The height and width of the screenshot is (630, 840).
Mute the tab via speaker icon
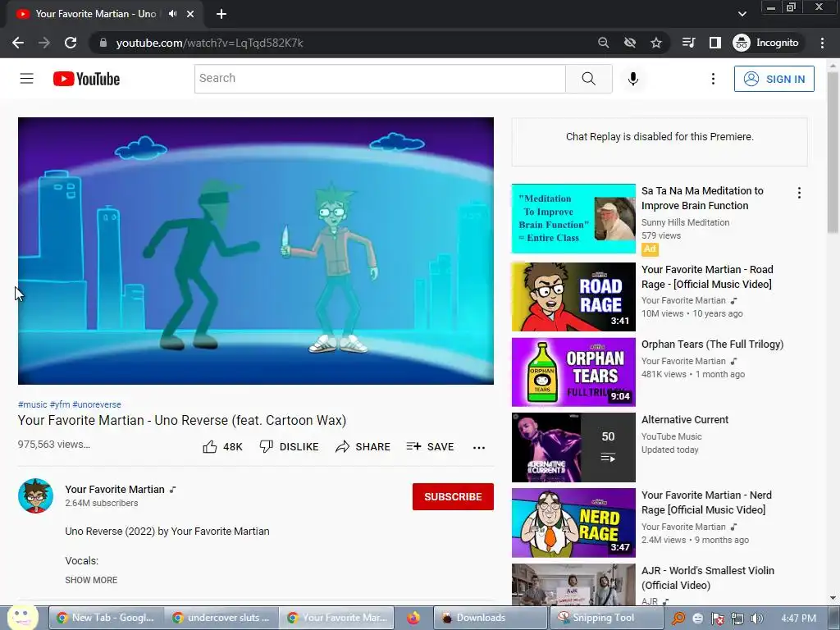click(x=172, y=14)
